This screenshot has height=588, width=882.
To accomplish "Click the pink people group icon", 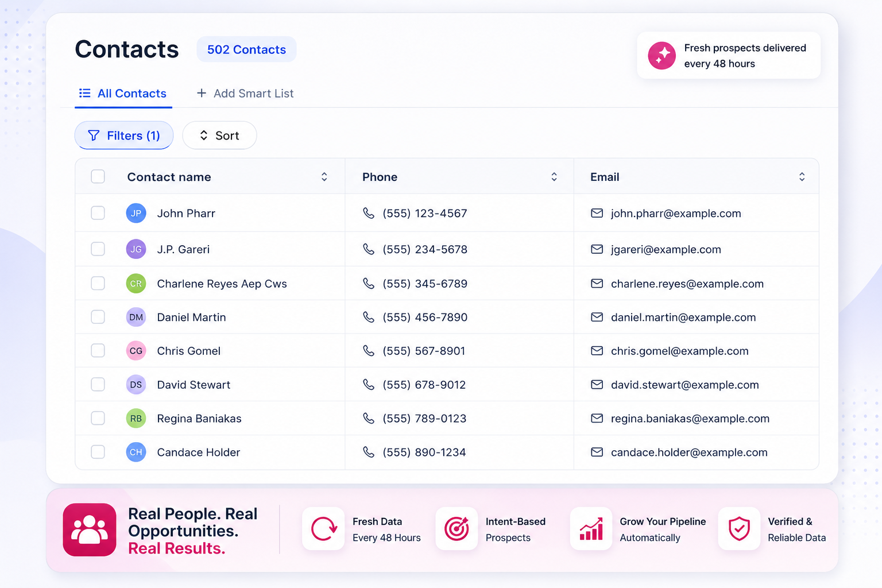I will pos(90,529).
